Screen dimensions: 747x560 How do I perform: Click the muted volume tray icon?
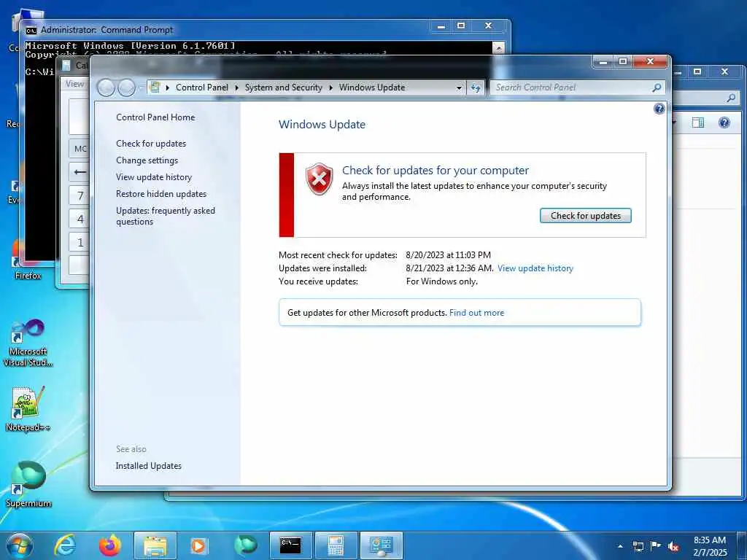[673, 547]
